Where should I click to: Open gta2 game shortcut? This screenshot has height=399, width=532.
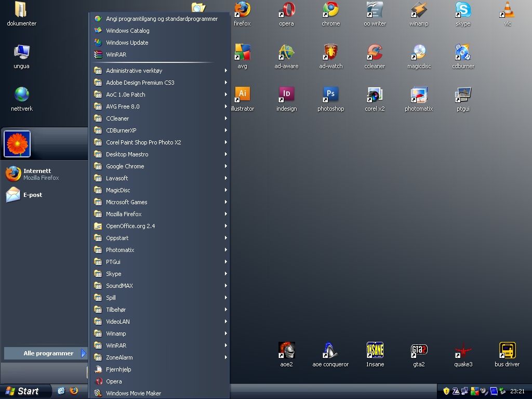419,354
